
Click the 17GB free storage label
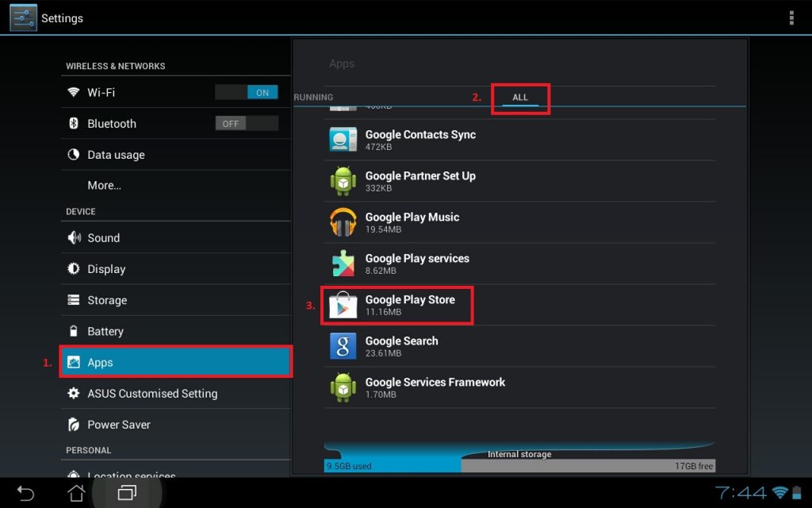coord(693,466)
